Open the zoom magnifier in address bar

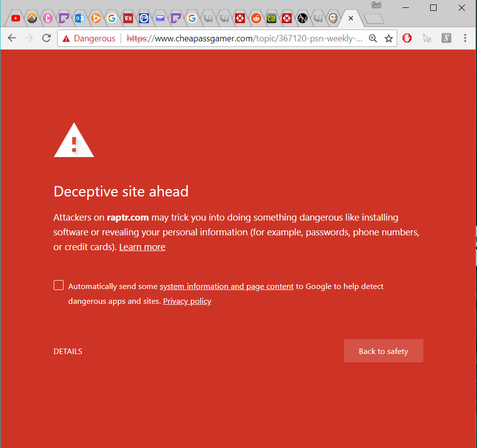[373, 38]
